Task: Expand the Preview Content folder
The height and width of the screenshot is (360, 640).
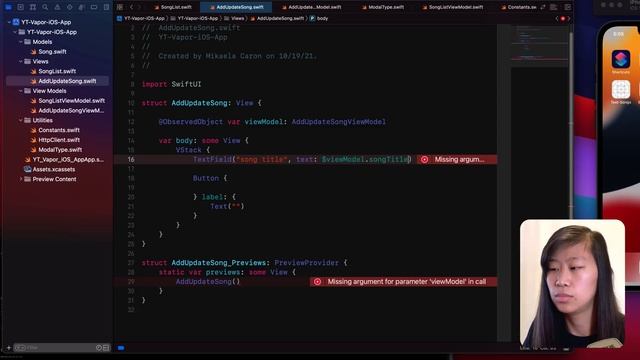Action: point(21,179)
